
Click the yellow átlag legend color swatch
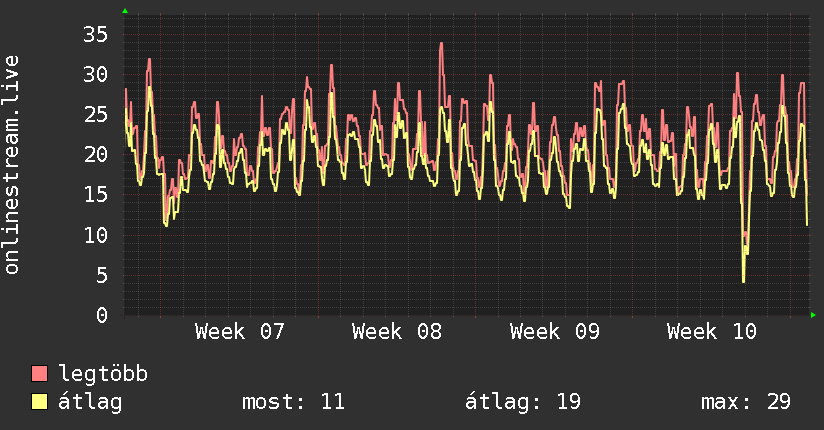pos(39,401)
